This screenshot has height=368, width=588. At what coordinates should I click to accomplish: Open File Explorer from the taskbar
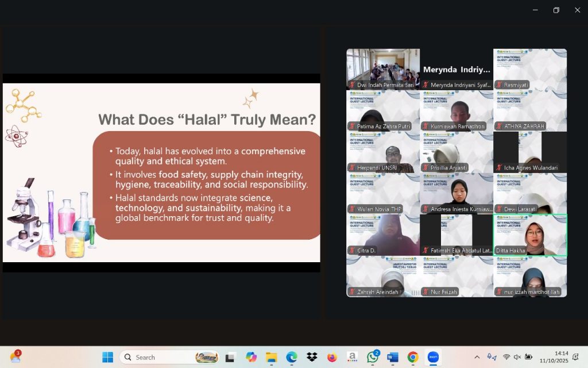(x=271, y=357)
